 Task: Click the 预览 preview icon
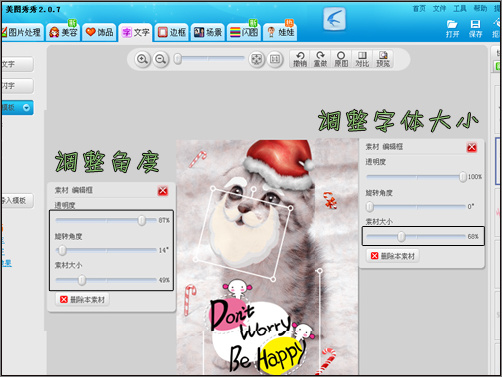[x=383, y=59]
